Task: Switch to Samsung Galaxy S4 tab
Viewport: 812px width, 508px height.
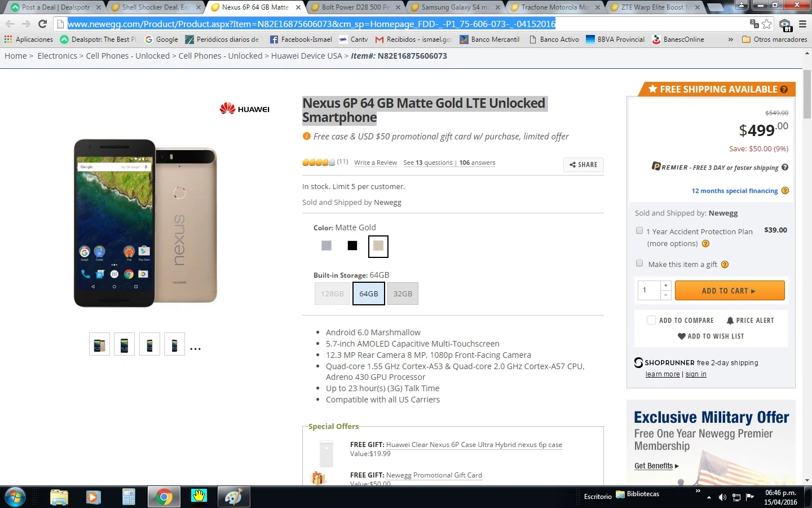Action: [x=455, y=7]
